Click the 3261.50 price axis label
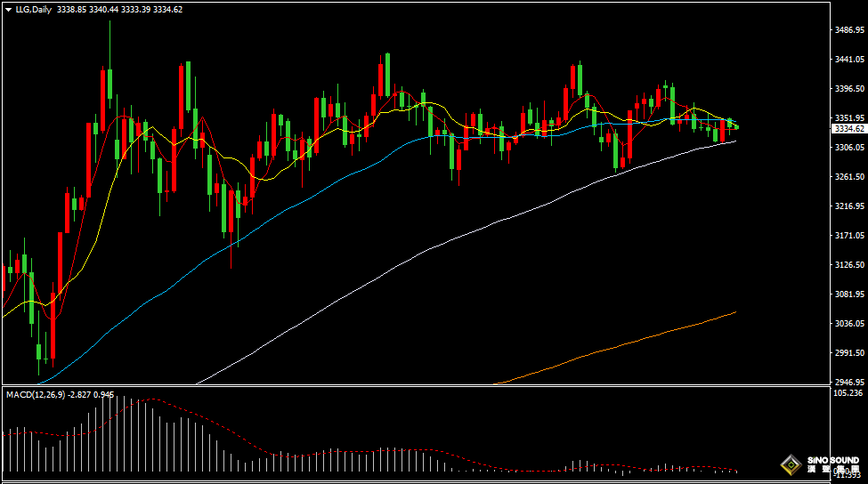Viewport: 868px width, 484px height. coord(849,176)
